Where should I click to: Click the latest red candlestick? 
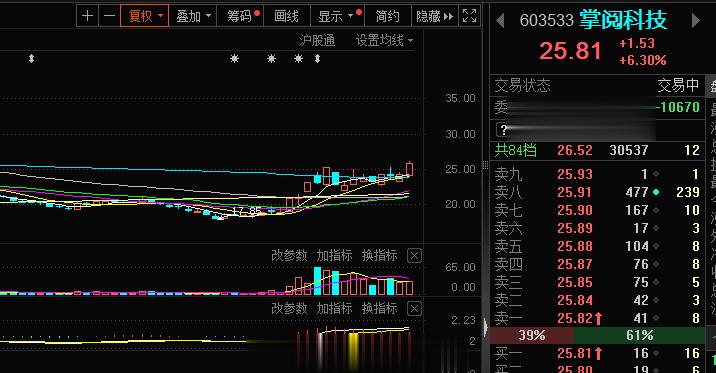(409, 169)
